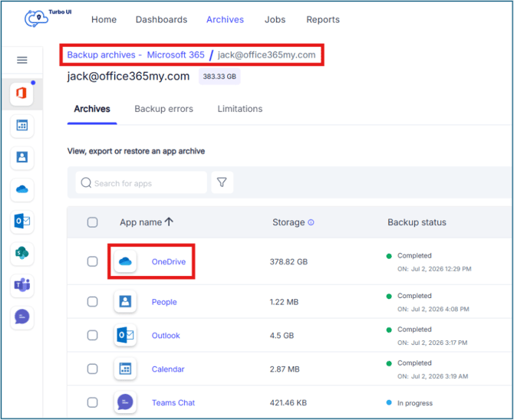The height and width of the screenshot is (420, 514).
Task: Click the 1.22 MB storage value
Action: (284, 302)
